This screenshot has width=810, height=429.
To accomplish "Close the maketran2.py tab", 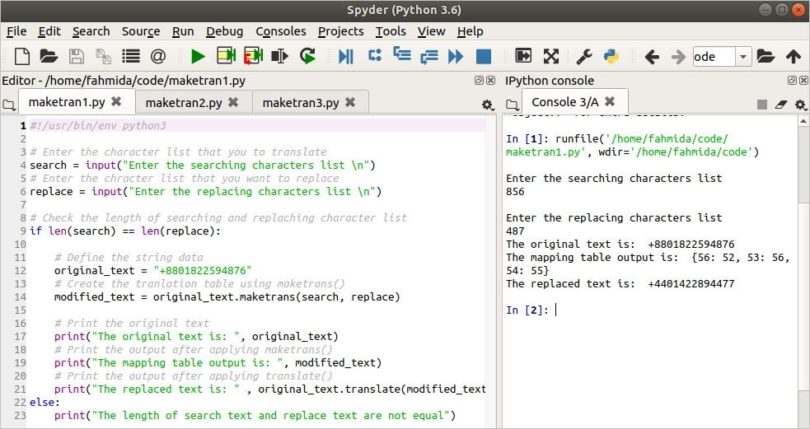I will (x=233, y=102).
